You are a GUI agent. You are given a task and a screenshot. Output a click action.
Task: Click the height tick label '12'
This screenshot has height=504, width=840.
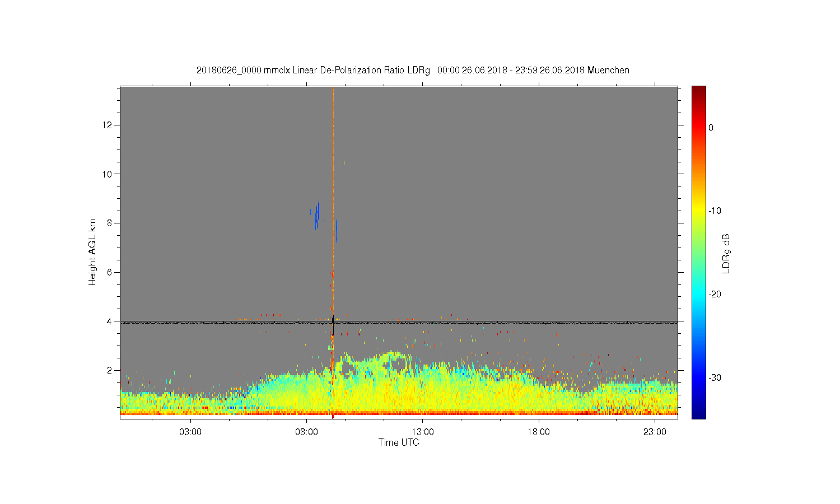click(x=108, y=124)
